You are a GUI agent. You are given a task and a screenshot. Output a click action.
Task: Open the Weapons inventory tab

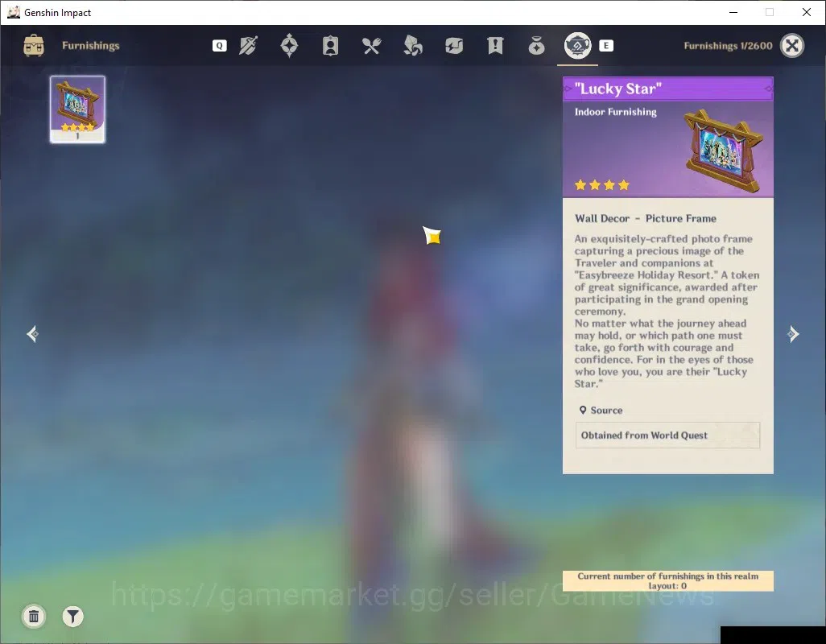pos(248,46)
